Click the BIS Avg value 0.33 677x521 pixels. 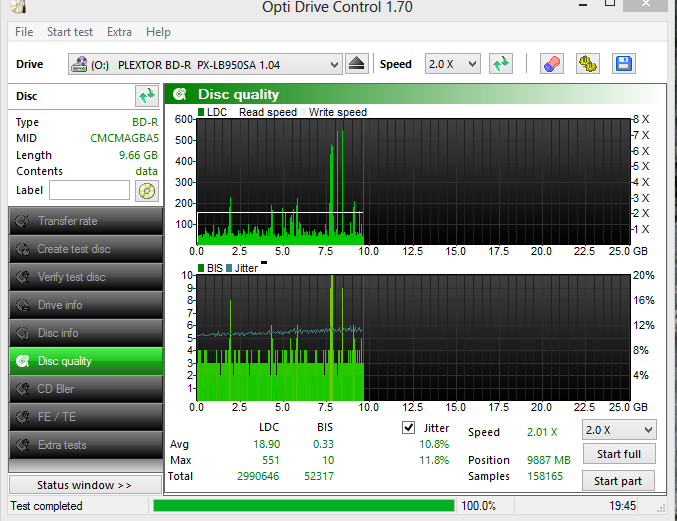(x=323, y=444)
